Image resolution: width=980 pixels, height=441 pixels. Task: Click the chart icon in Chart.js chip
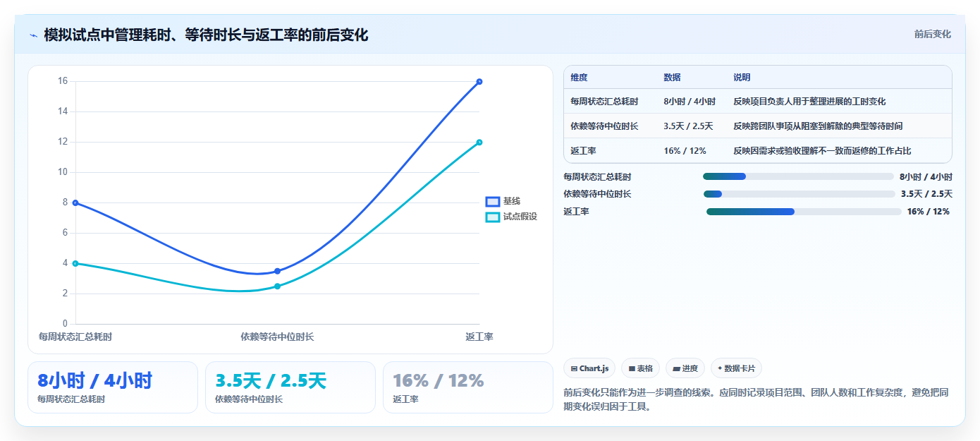point(574,368)
